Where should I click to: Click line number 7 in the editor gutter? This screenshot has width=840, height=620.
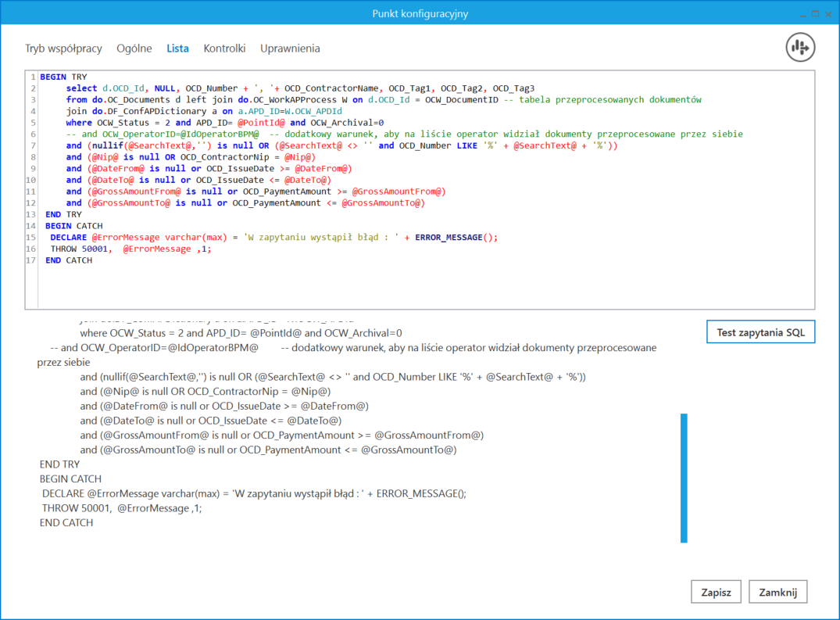[33, 134]
